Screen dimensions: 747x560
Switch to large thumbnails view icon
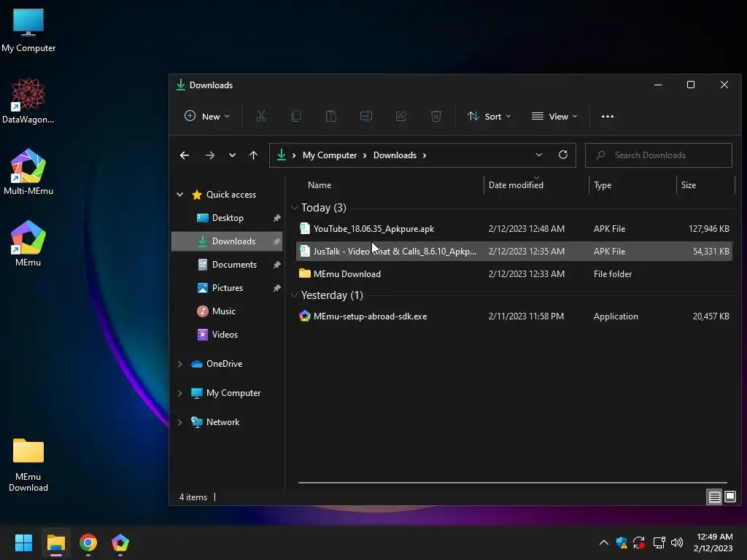pyautogui.click(x=729, y=497)
